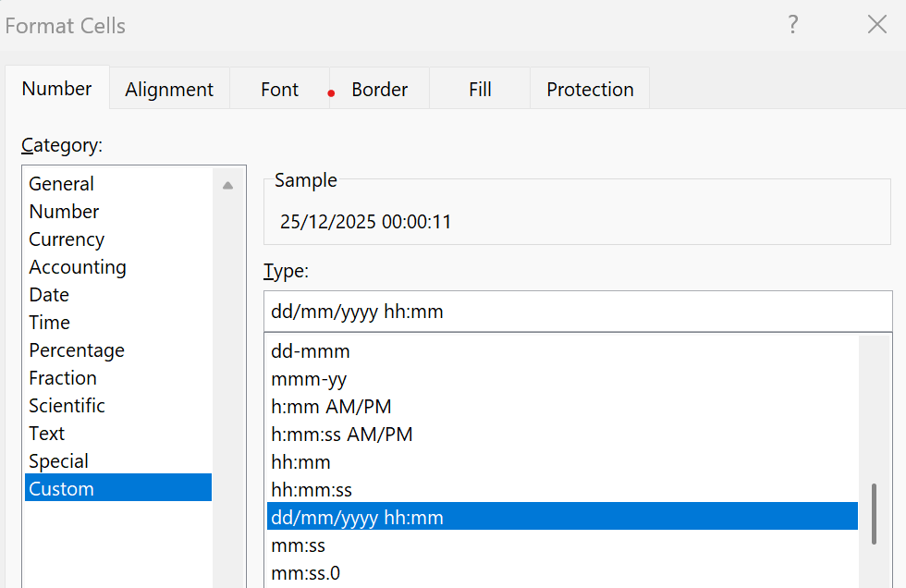The image size is (906, 588).
Task: Click the Type list scrollbar thumb
Action: click(874, 513)
